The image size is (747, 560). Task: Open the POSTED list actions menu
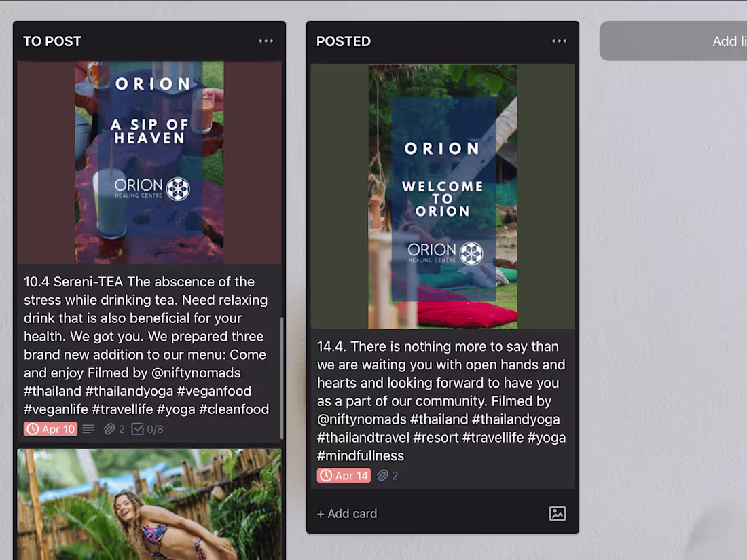point(560,41)
